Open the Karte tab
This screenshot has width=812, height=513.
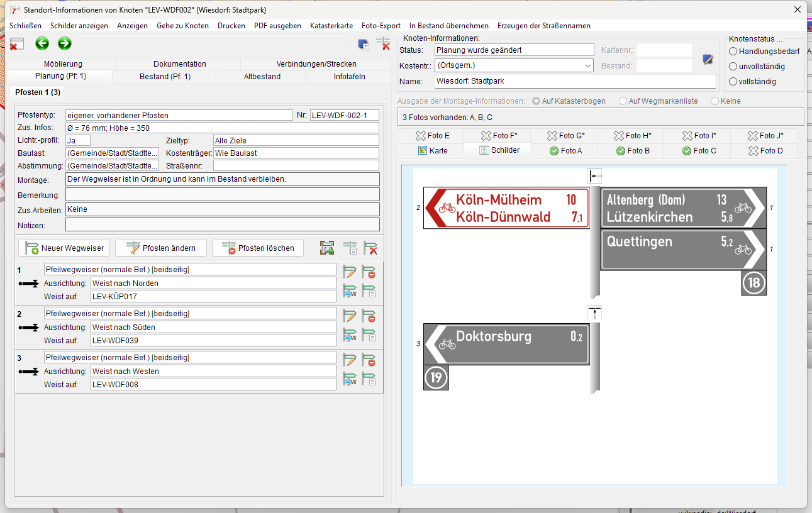(433, 151)
